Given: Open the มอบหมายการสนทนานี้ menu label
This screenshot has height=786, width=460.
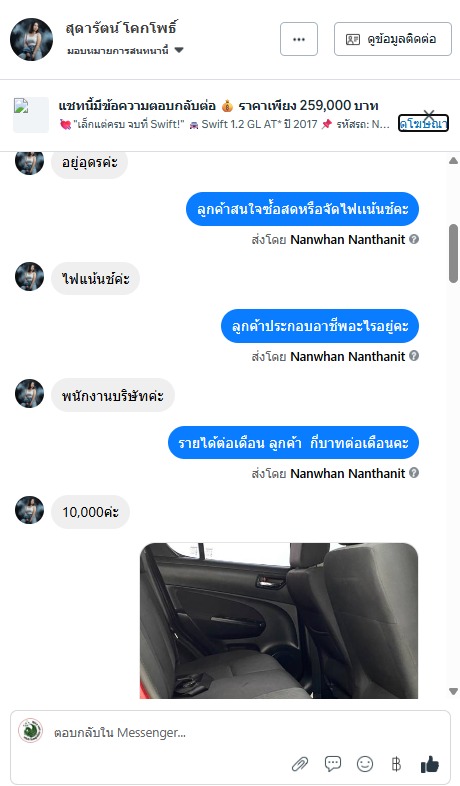Looking at the screenshot, I should [118, 50].
